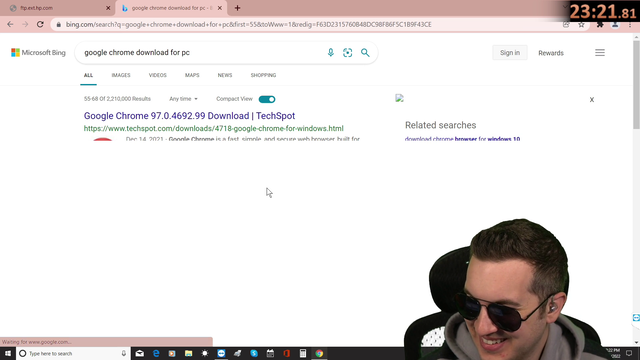The height and width of the screenshot is (360, 640).
Task: Launch Internet Explorer from the taskbar
Action: pyautogui.click(x=156, y=353)
